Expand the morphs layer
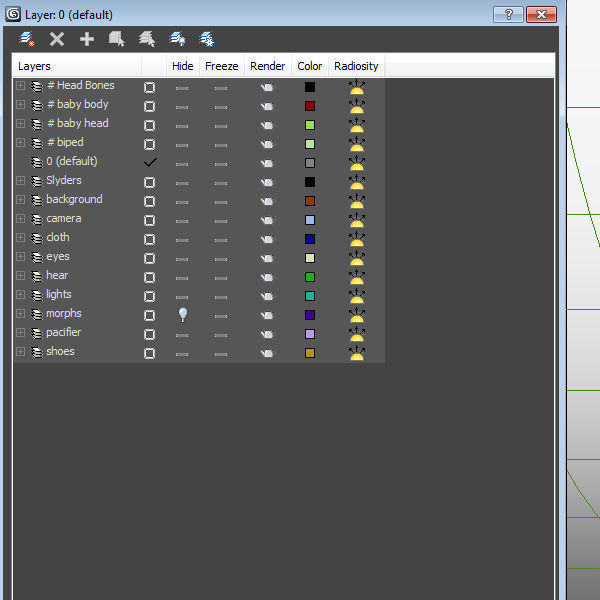600x600 pixels. point(20,314)
